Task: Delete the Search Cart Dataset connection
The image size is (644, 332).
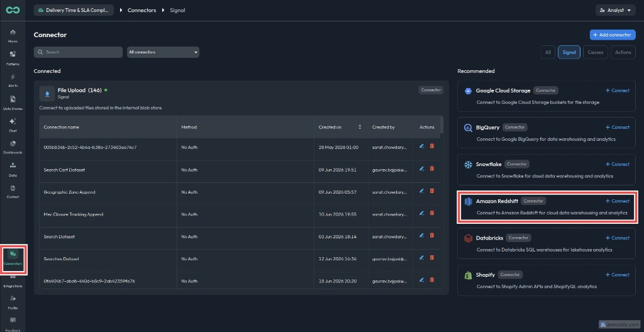Action: click(x=431, y=168)
